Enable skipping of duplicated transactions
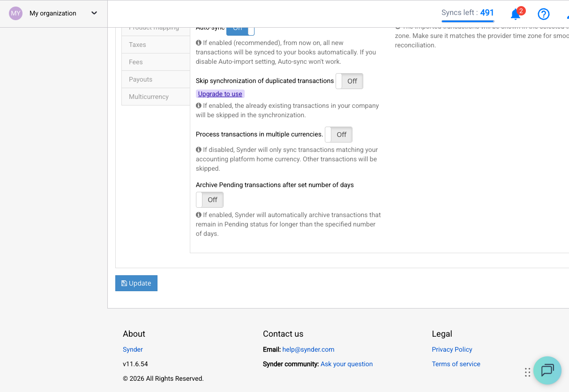Viewport: 569px width, 392px height. coord(349,81)
